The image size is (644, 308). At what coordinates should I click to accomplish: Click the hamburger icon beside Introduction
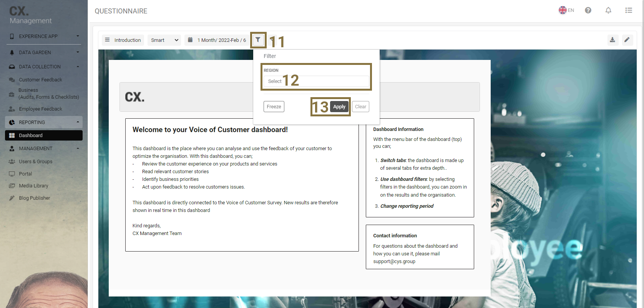coord(107,40)
